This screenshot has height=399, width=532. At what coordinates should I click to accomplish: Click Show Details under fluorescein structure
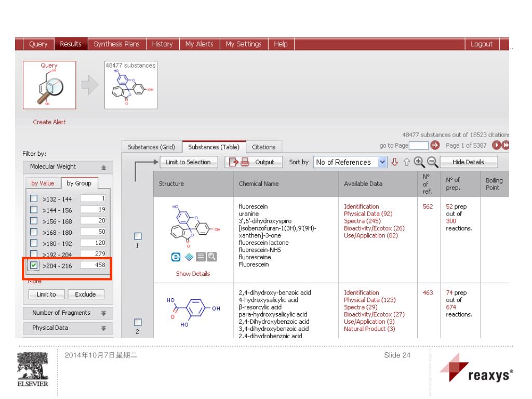click(x=193, y=274)
